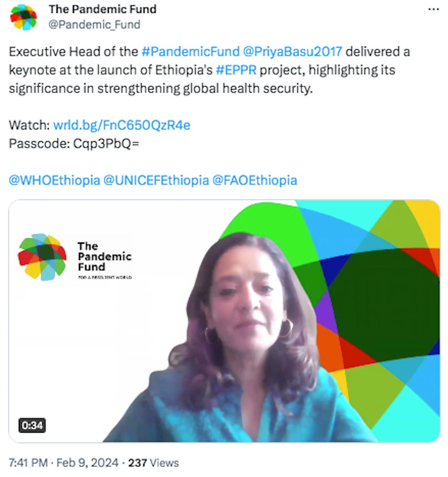Click the 0:34 video duration badge
The height and width of the screenshot is (477, 448).
32,425
